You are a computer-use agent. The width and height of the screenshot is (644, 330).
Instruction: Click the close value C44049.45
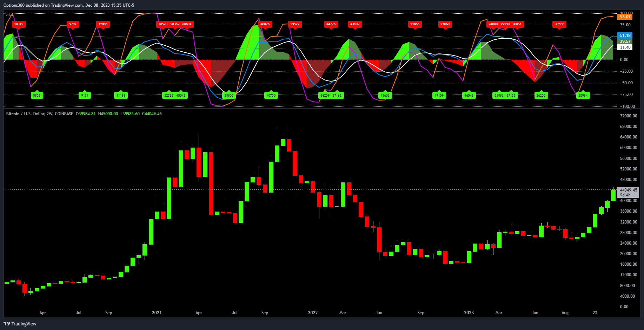pyautogui.click(x=152, y=114)
